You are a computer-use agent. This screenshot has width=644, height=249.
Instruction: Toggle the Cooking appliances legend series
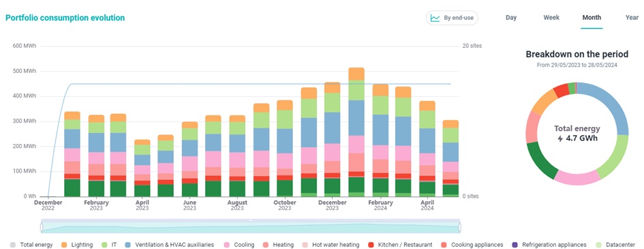click(x=472, y=245)
